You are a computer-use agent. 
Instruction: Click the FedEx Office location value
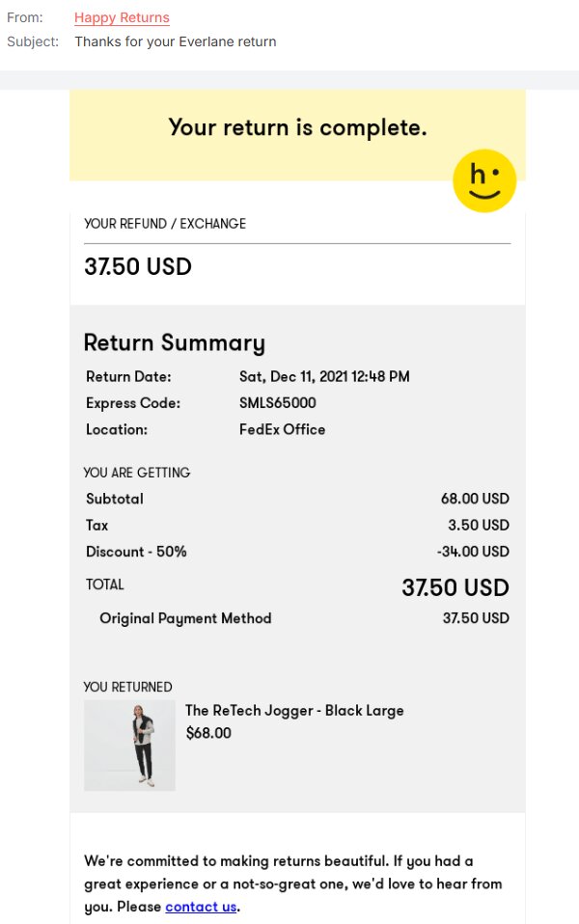pyautogui.click(x=280, y=429)
